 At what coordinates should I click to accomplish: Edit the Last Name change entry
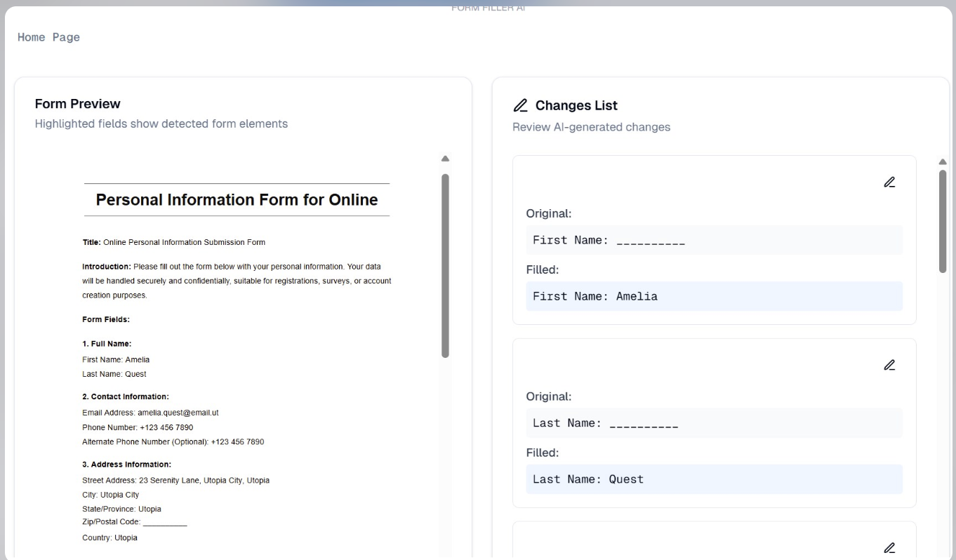[889, 365]
